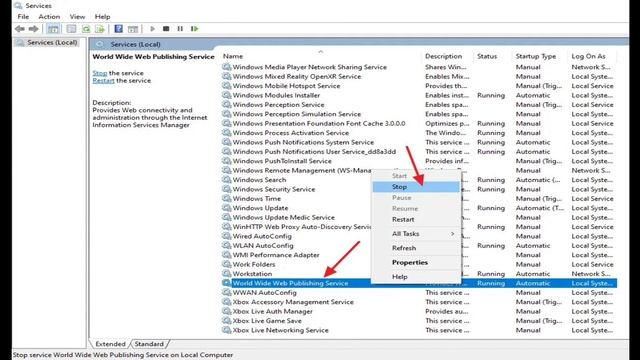Open the File menu
640x360 pixels.
click(x=23, y=17)
